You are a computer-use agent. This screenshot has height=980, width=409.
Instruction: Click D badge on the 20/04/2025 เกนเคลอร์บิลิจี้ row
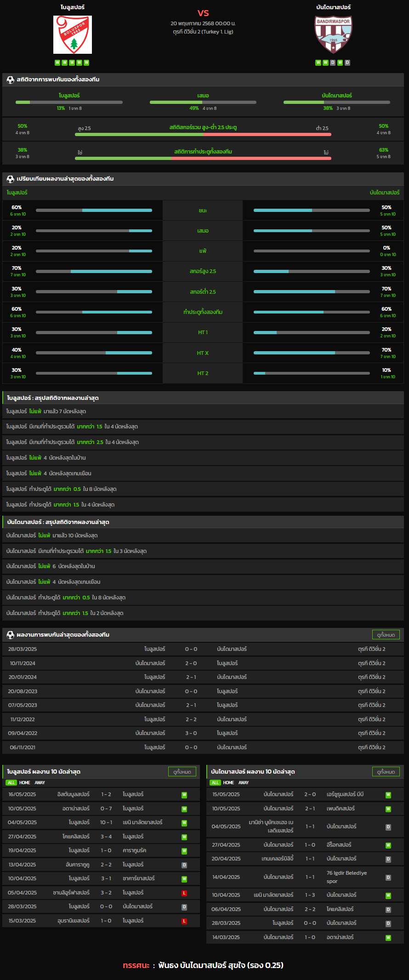pos(388,859)
